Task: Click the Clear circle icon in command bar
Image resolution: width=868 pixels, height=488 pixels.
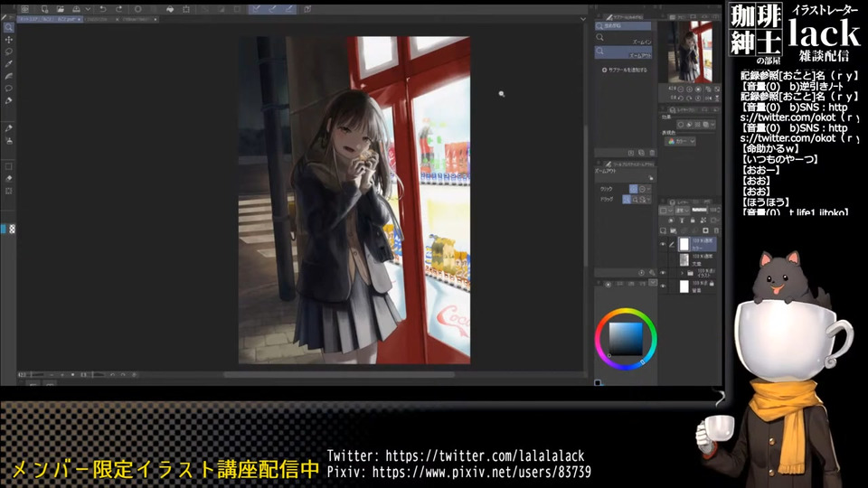Action: (x=137, y=9)
